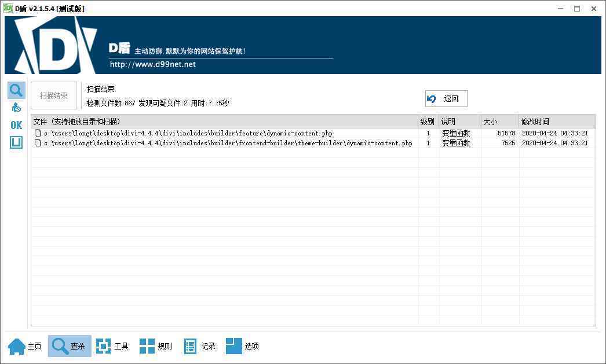This screenshot has width=606, height=364.
Task: Click the OK icon in the left sidebar
Action: [16, 124]
